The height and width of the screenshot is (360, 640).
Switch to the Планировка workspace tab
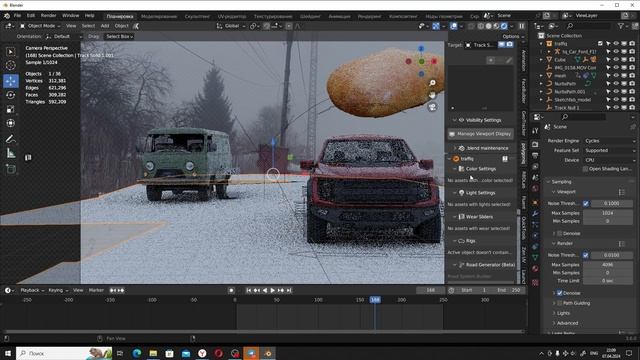point(120,16)
